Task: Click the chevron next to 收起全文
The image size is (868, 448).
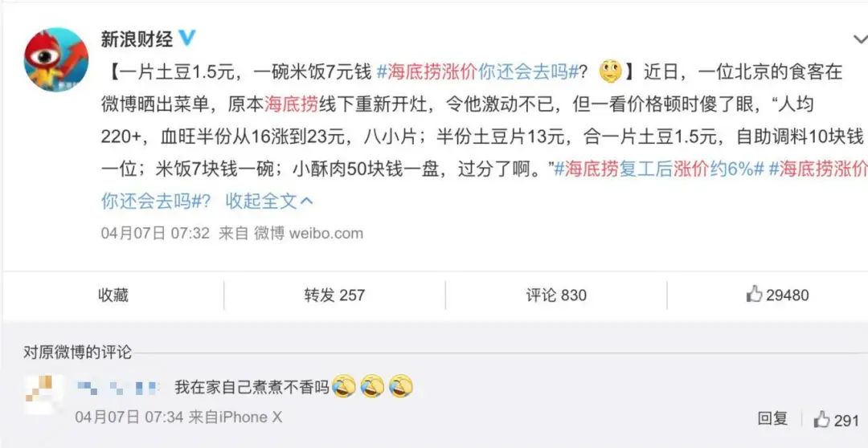Action: click(x=307, y=201)
